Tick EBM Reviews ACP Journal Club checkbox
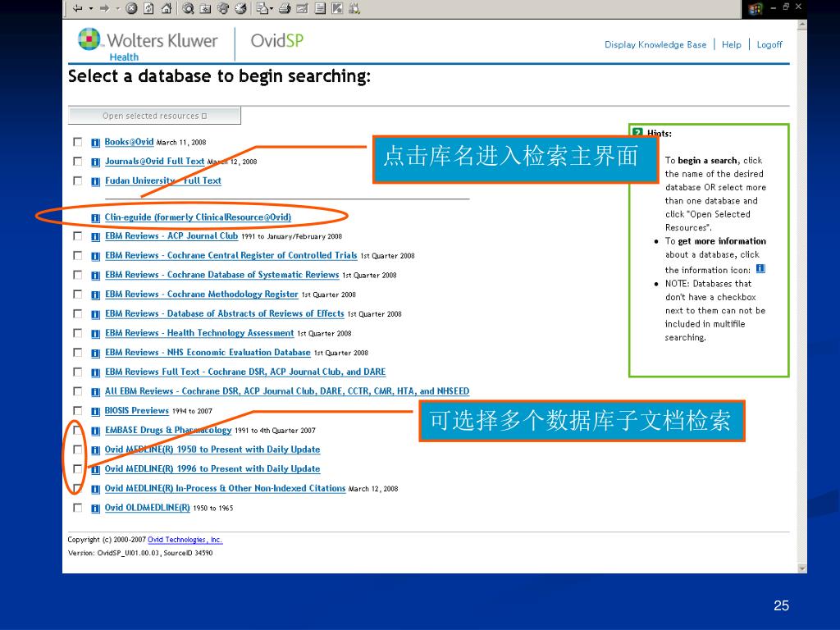Screen dimensions: 840x630 (78, 235)
